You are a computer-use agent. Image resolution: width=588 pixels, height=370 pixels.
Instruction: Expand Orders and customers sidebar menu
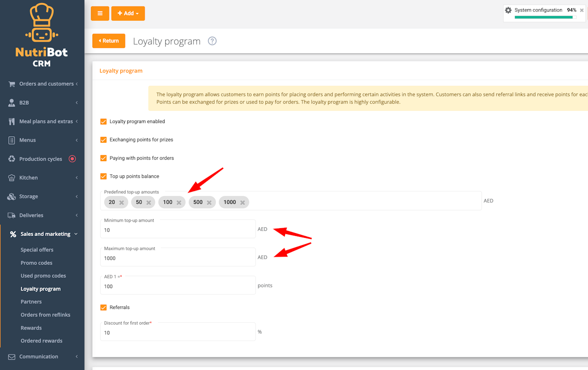coord(42,84)
